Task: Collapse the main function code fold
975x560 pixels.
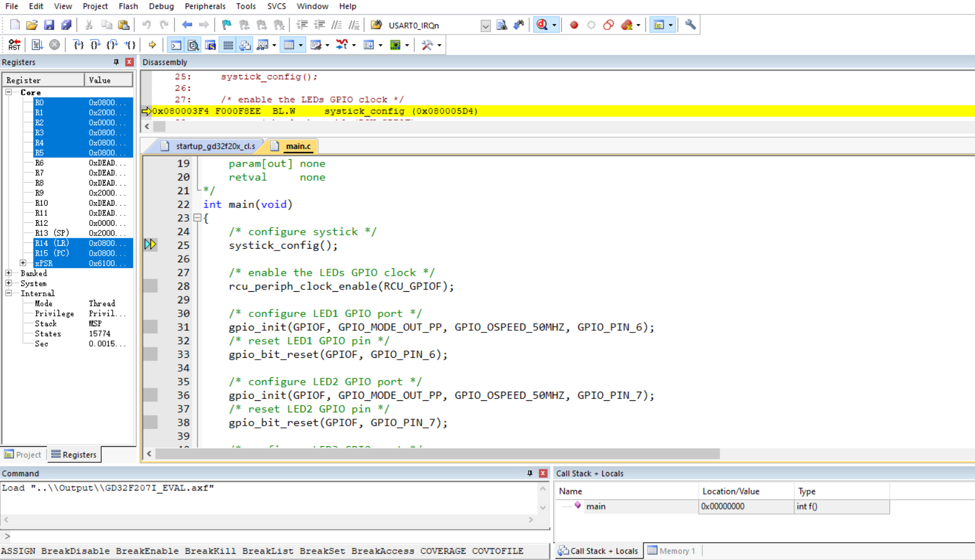Action: tap(197, 218)
